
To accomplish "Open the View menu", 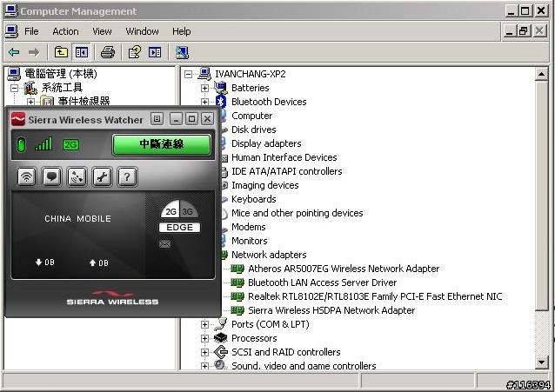I will 102,31.
